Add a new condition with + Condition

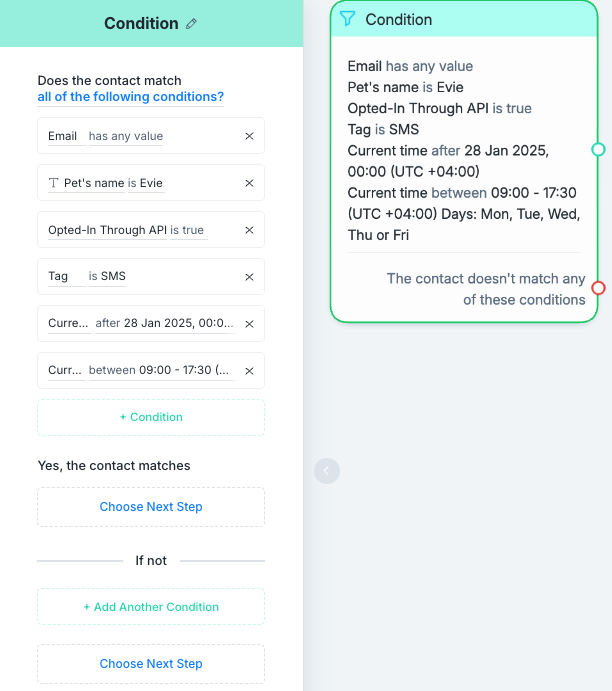(151, 417)
